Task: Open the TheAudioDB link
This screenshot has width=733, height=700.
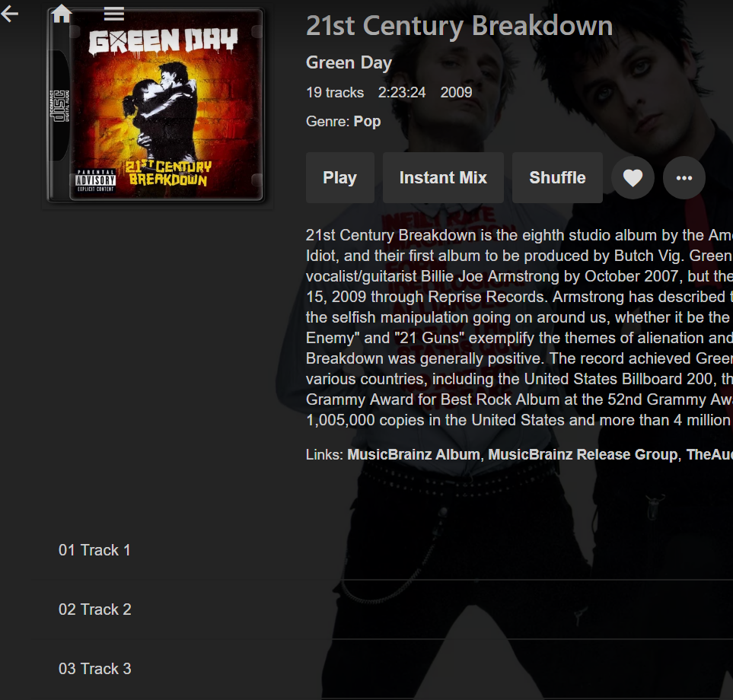Action: point(709,454)
